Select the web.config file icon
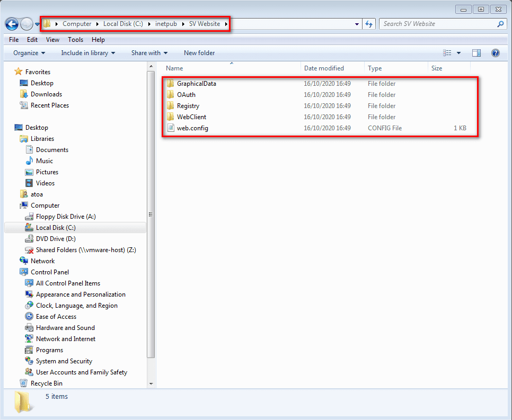Image resolution: width=512 pixels, height=420 pixels. 170,128
